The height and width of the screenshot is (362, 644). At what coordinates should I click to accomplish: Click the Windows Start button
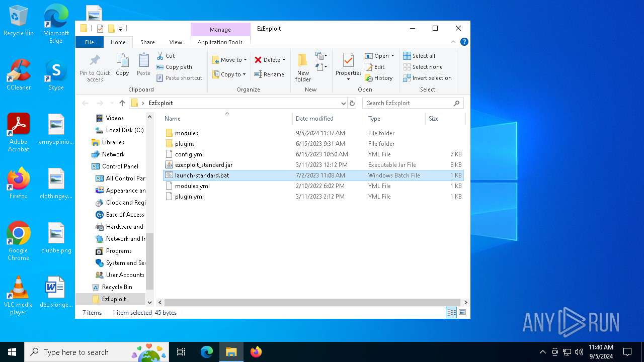pyautogui.click(x=12, y=352)
